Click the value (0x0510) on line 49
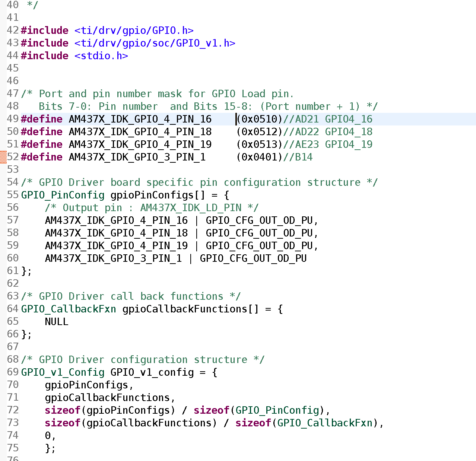This screenshot has height=461, width=476. coord(259,119)
